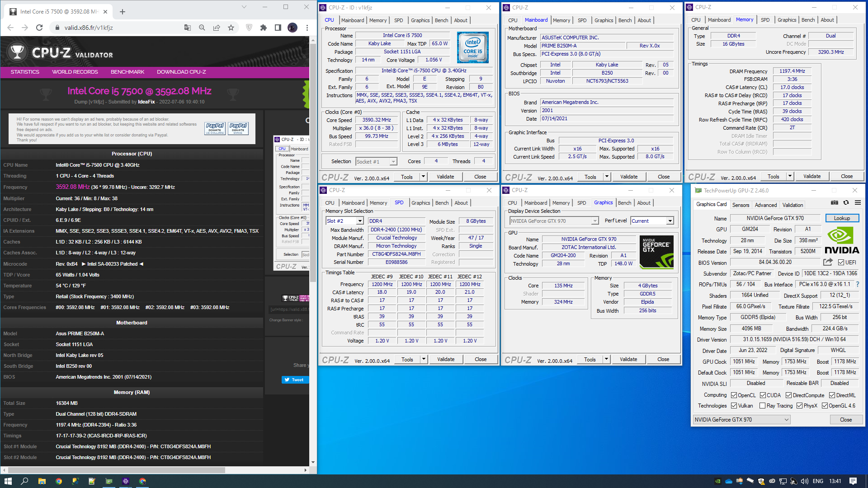
Task: Open Chrome three-dot menu
Action: point(307,28)
